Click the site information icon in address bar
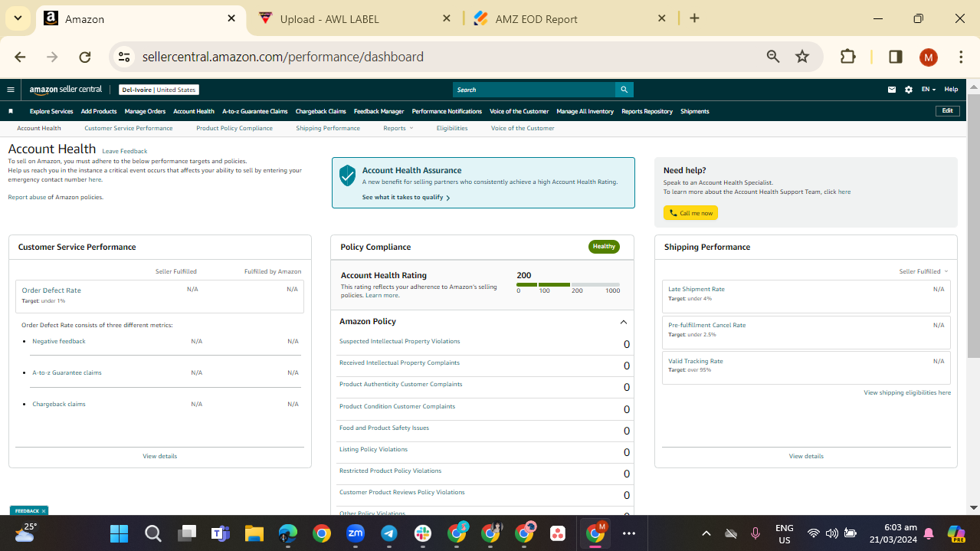 click(125, 57)
